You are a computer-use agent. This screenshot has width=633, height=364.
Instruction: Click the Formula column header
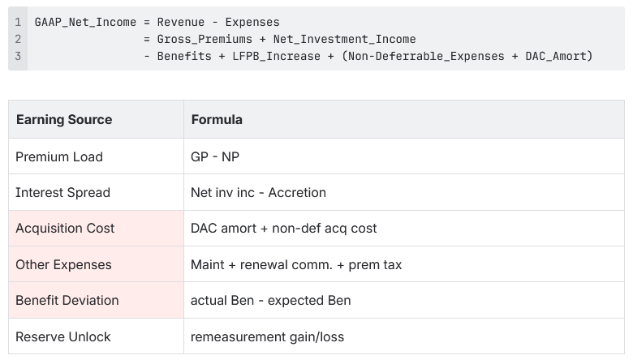217,120
